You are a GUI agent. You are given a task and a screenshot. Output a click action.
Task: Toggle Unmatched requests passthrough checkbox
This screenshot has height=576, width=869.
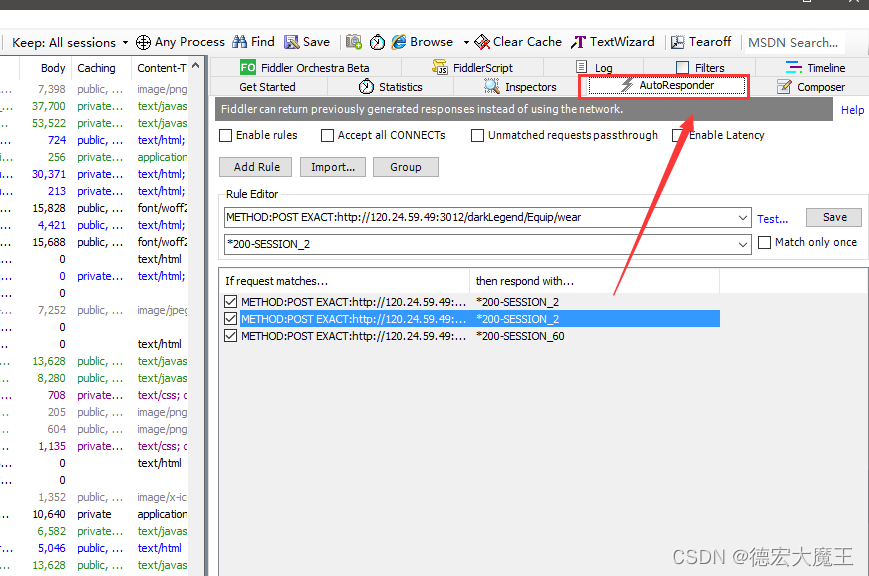477,135
